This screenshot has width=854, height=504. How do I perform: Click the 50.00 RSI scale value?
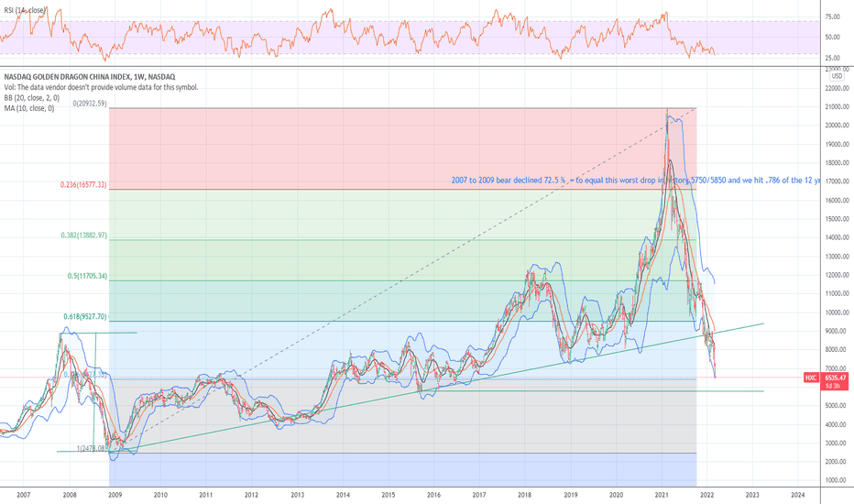coord(832,38)
